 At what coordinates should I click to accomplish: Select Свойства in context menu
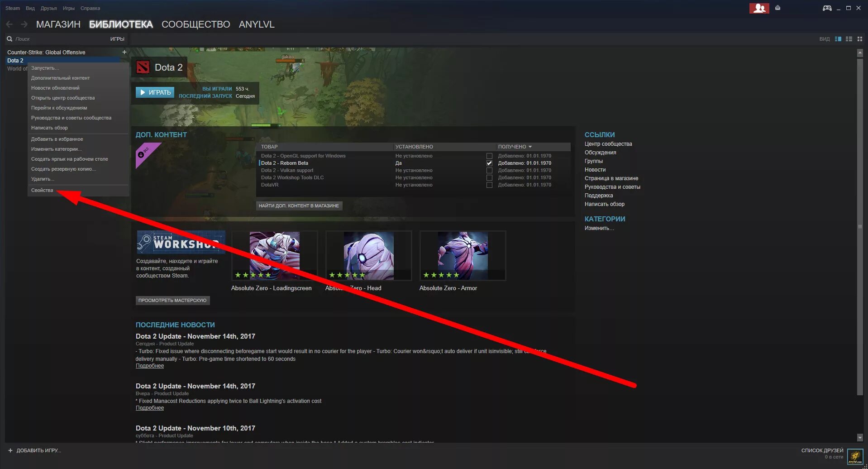tap(78, 190)
